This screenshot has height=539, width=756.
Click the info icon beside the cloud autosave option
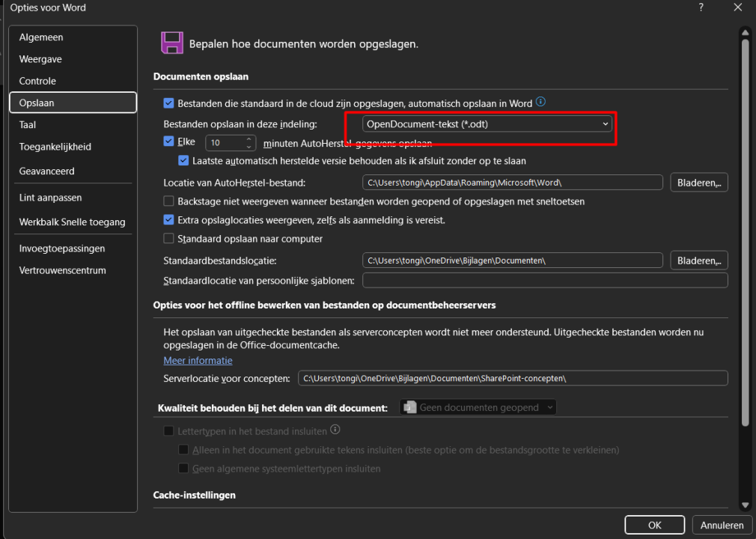tap(540, 101)
